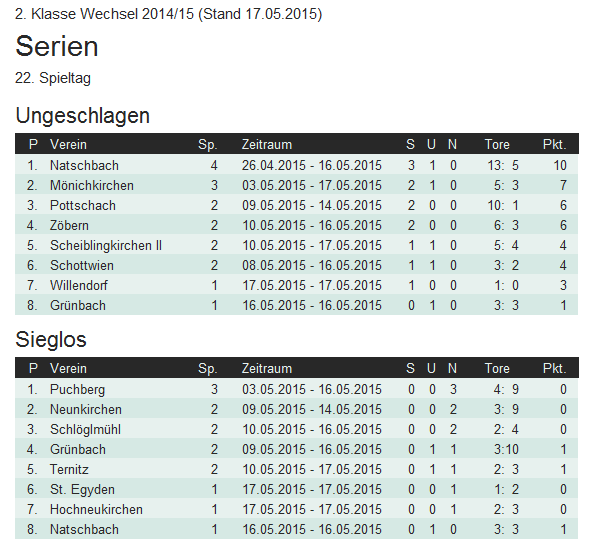Click the Natschbach row in Ungeschlagen table
This screenshot has width=593, height=546.
296,165
